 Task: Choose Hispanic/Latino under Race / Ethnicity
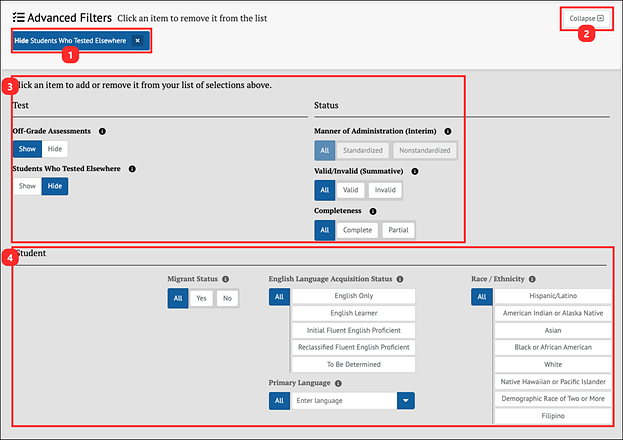pos(553,296)
